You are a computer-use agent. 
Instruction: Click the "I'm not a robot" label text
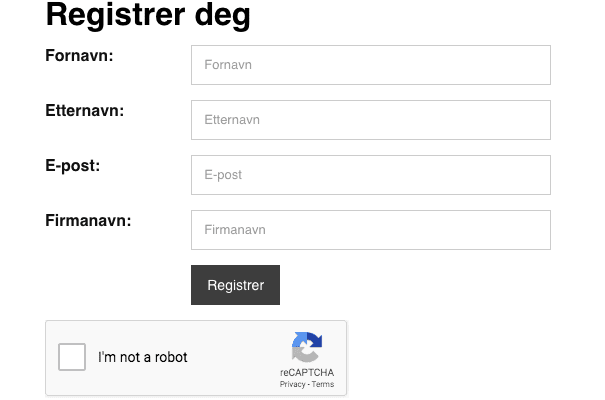pos(142,357)
